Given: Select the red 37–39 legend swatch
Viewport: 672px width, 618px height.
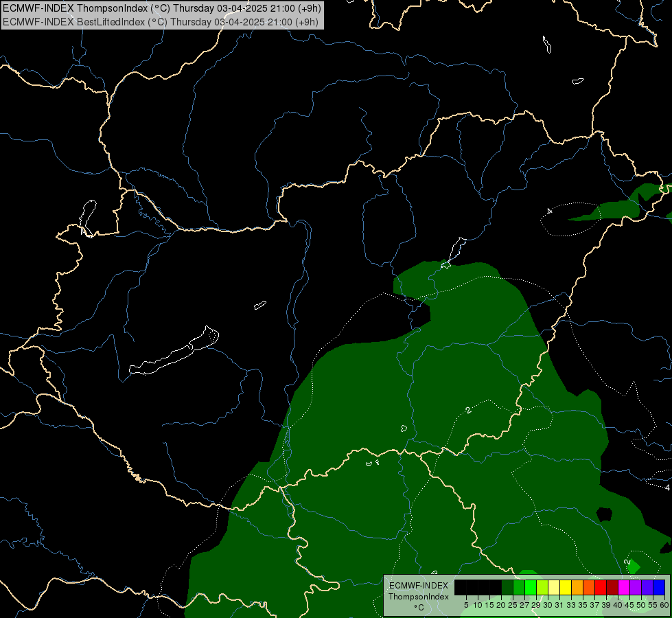Looking at the screenshot, I should coord(600,588).
